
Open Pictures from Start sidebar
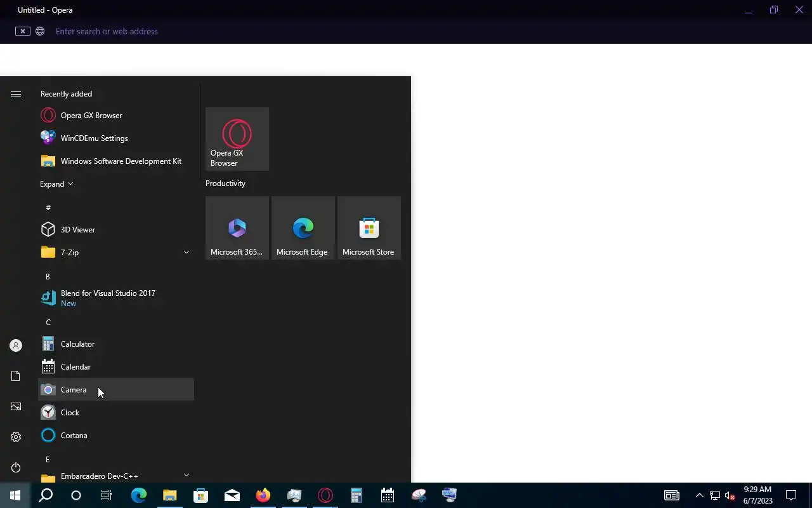tap(16, 406)
